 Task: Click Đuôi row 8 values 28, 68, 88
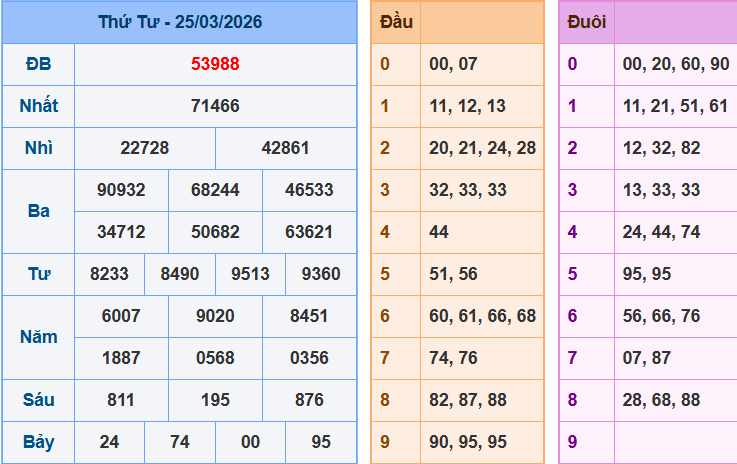click(661, 400)
